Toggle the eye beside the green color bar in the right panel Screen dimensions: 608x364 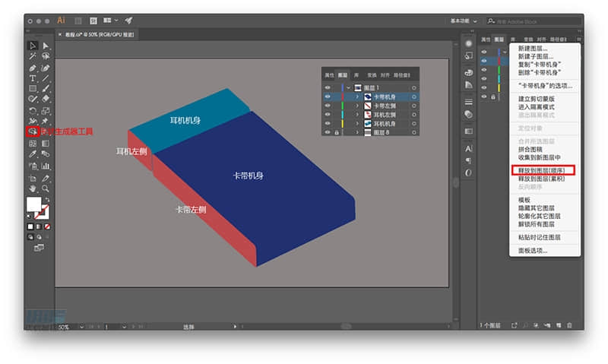[x=484, y=70]
